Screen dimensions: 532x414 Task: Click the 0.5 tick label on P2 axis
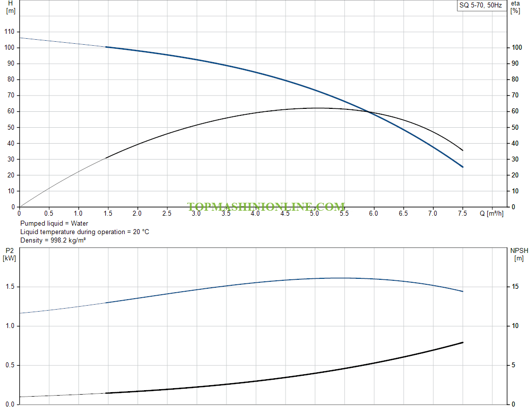10,365
